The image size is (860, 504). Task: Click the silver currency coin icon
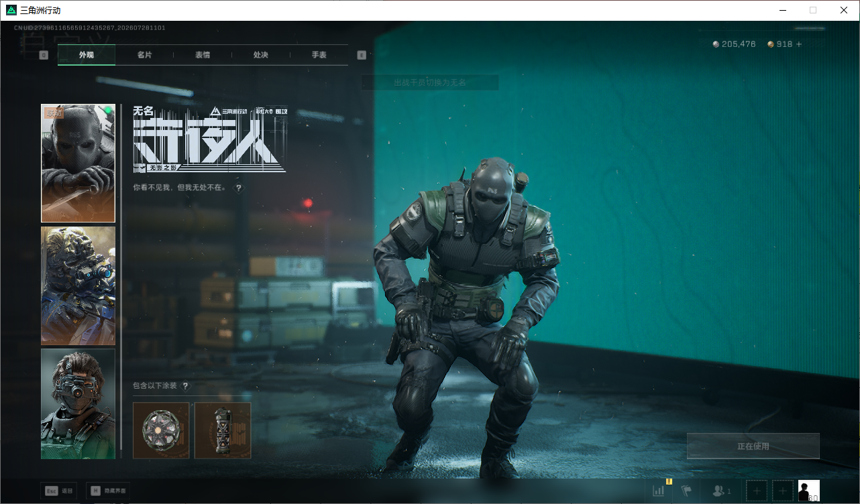tap(716, 44)
